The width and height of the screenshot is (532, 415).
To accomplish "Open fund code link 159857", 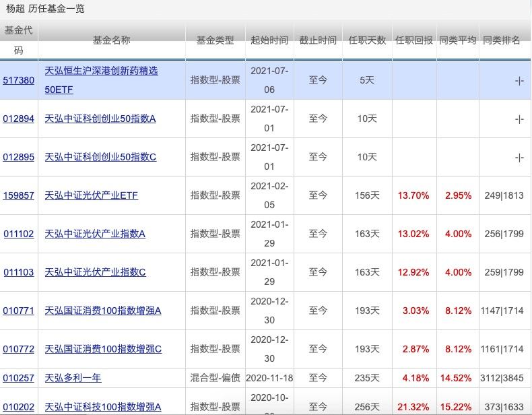I will [x=19, y=195].
